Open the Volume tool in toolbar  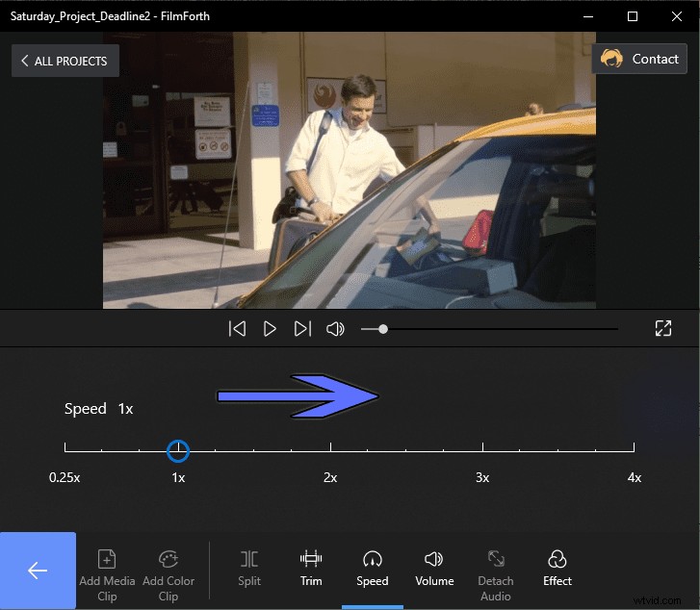(434, 568)
